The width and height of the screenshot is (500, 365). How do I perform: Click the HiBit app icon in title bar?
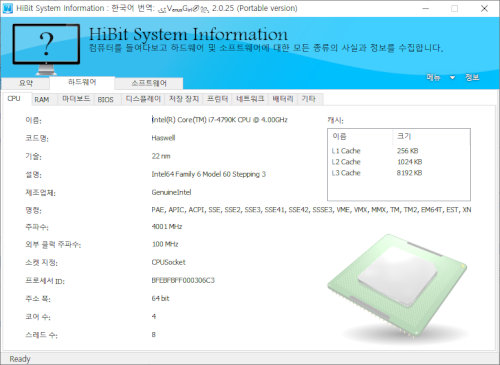[7, 8]
